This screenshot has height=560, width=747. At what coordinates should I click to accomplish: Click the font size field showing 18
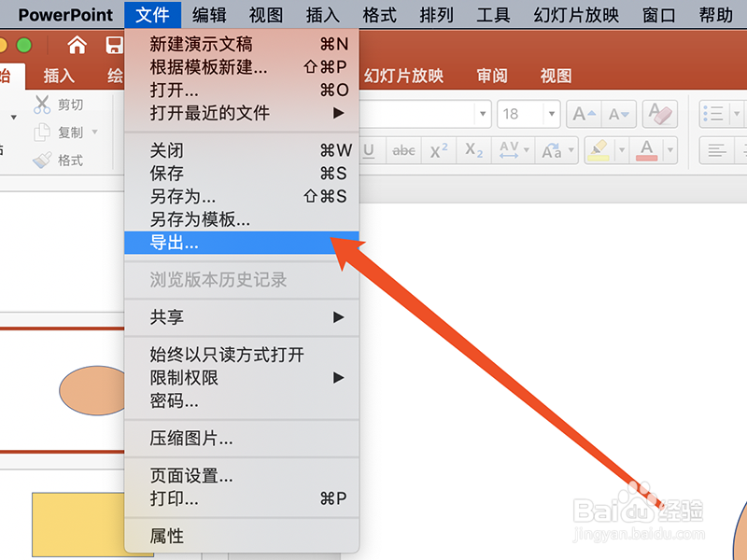(520, 114)
